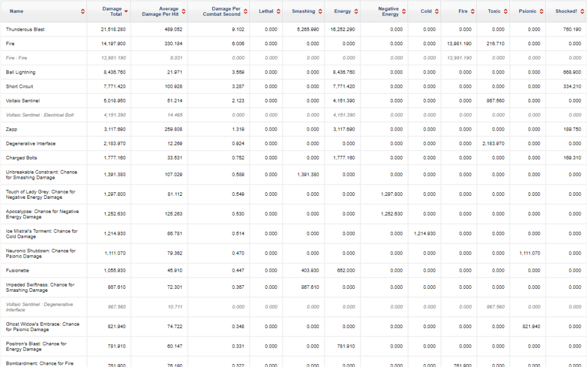Viewport: 588px width, 367px height.
Task: Click the sort arrows beside Psionic header
Action: tap(541, 11)
